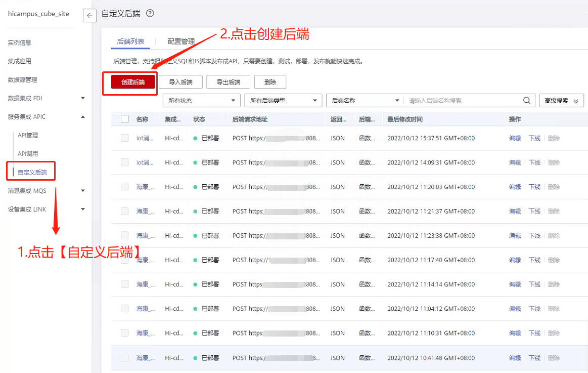588x373 pixels.
Task: Select the 后端列表 tab
Action: tap(130, 42)
